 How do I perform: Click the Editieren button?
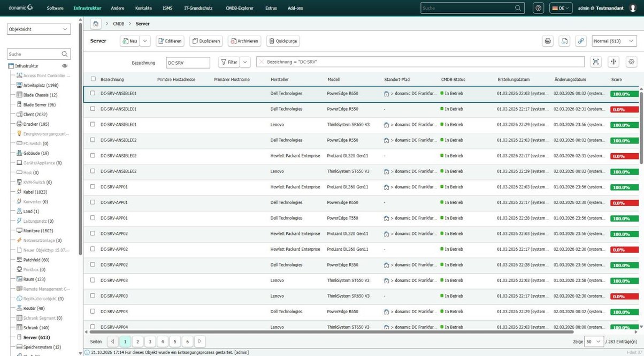(170, 41)
